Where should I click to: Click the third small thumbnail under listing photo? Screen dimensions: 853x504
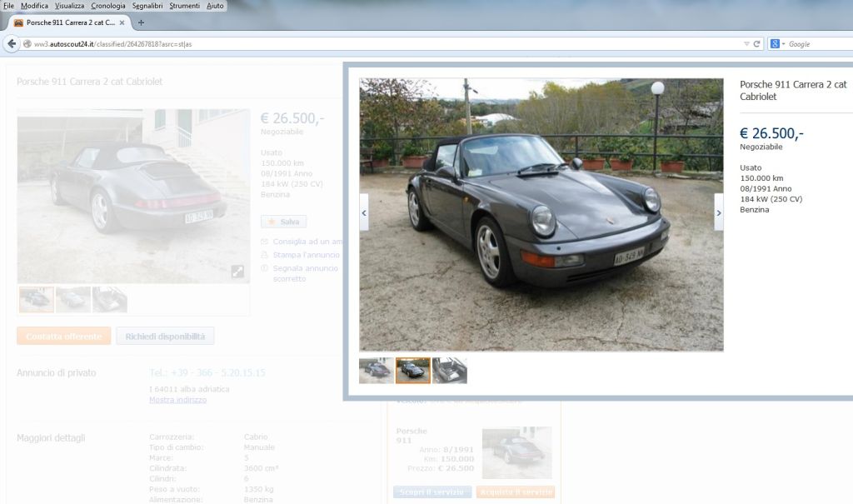109,299
